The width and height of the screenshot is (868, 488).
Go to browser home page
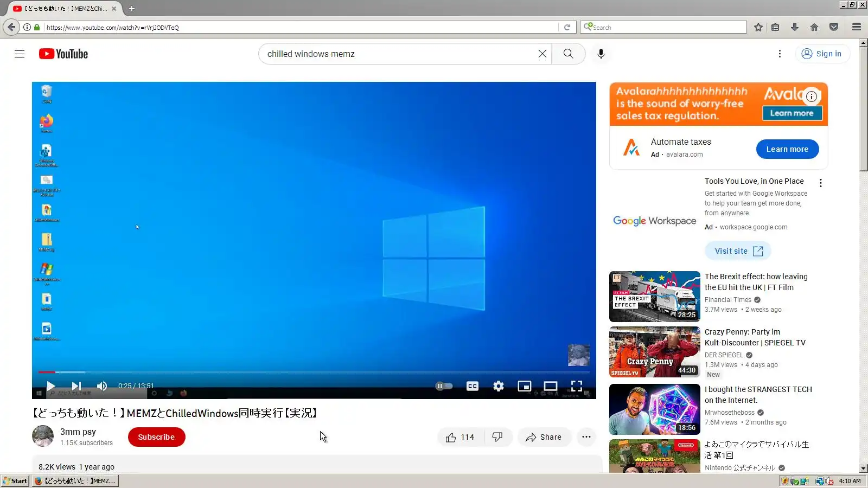pyautogui.click(x=814, y=27)
